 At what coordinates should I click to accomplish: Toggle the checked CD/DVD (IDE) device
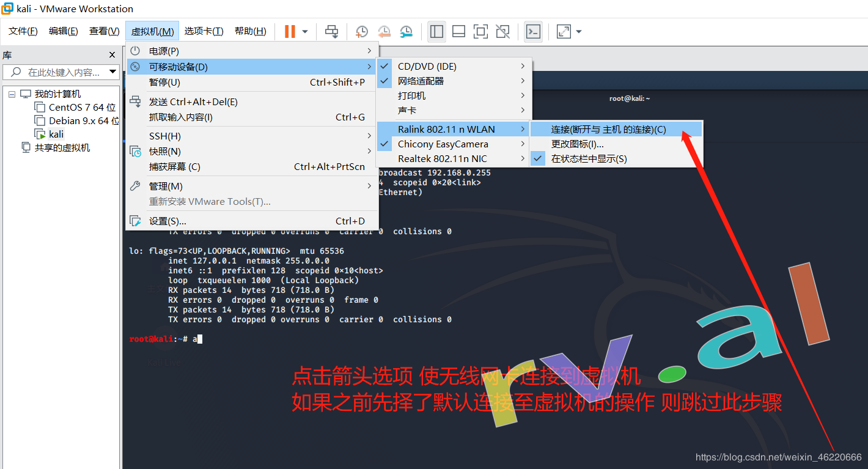[x=454, y=66]
